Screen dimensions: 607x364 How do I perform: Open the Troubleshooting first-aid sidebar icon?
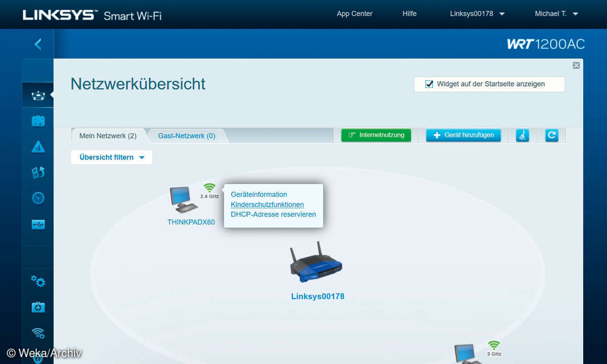[38, 307]
